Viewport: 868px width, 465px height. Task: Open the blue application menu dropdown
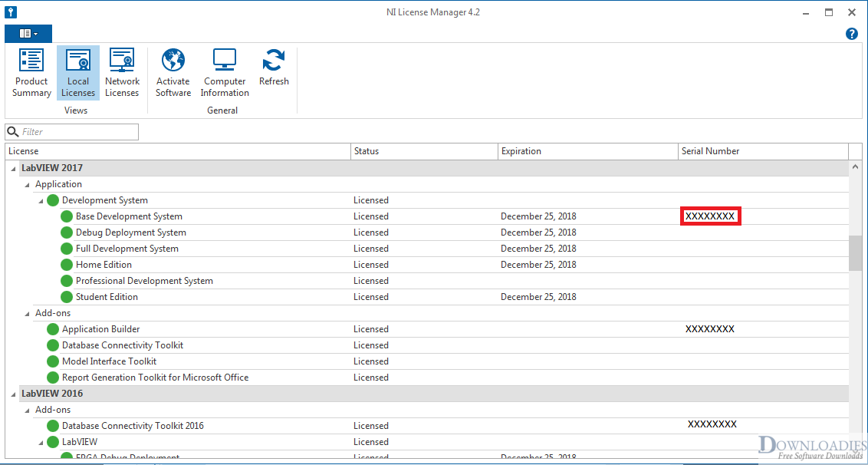28,34
